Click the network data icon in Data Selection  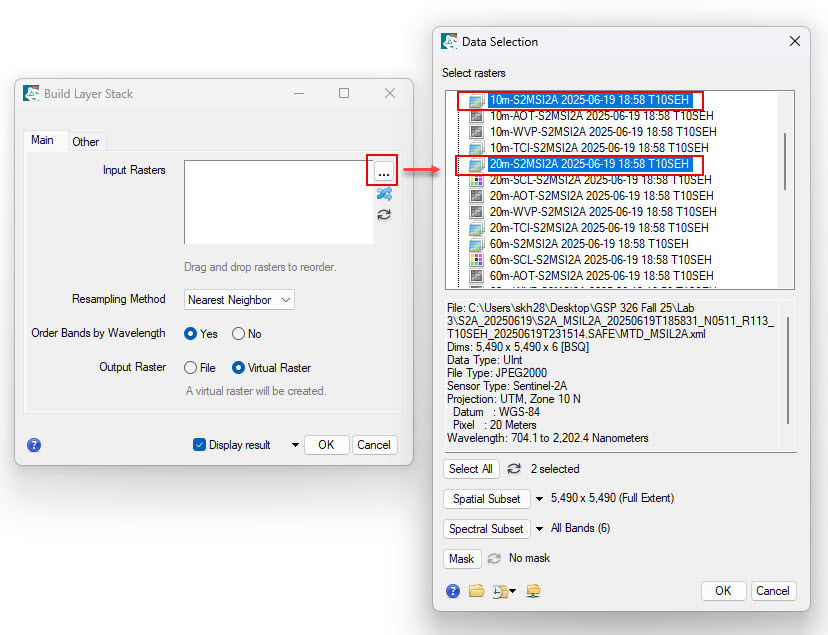coord(533,591)
